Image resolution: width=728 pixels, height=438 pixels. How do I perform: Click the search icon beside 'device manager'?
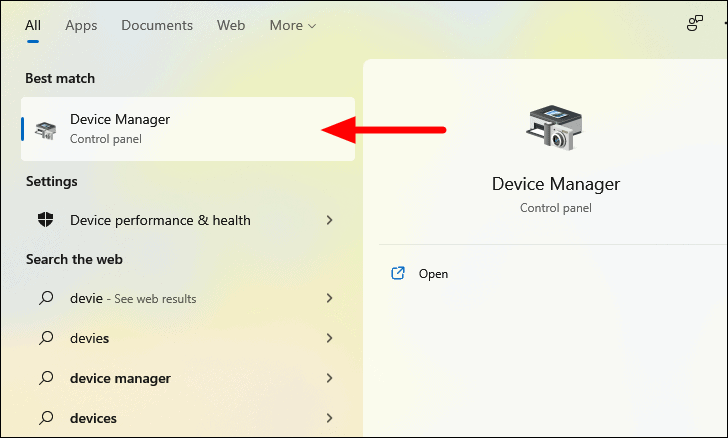[46, 378]
